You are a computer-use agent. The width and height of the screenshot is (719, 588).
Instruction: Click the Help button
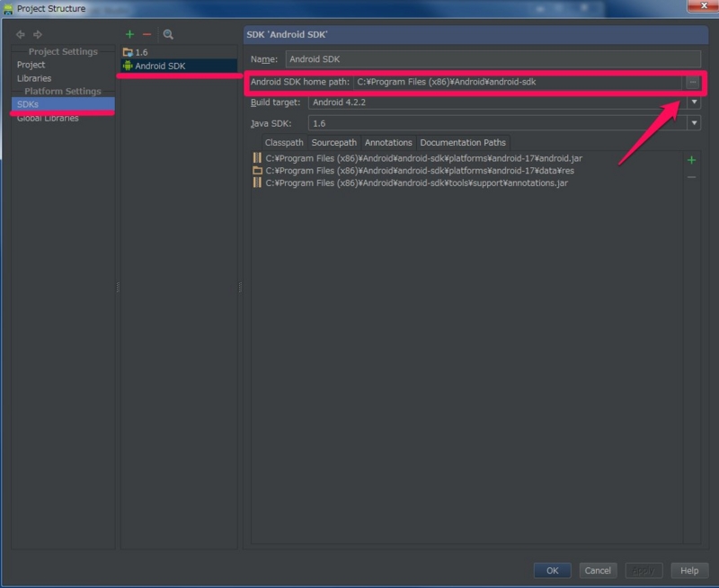tap(689, 570)
